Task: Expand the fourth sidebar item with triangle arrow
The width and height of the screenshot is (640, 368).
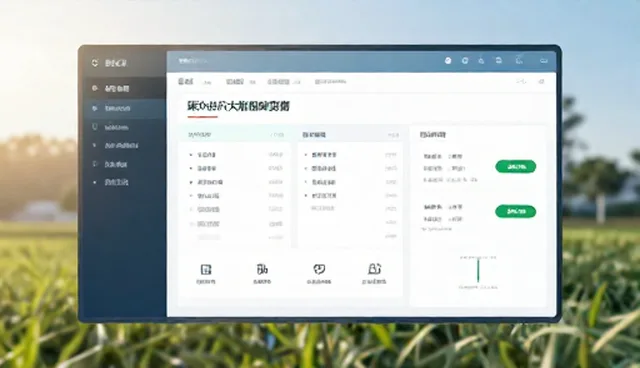Action: (x=124, y=145)
